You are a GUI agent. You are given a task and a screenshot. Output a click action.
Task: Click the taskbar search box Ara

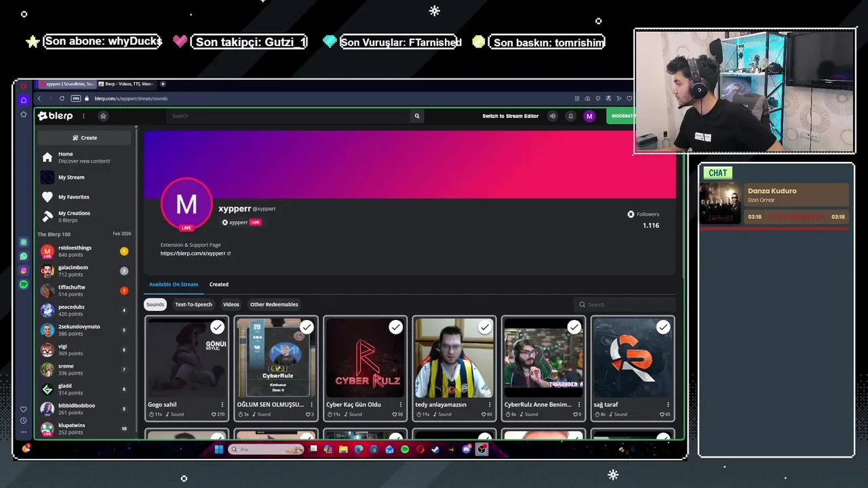(266, 449)
